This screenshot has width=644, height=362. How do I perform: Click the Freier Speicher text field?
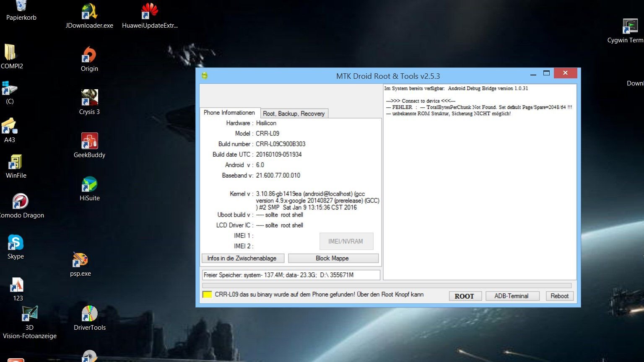click(x=291, y=275)
